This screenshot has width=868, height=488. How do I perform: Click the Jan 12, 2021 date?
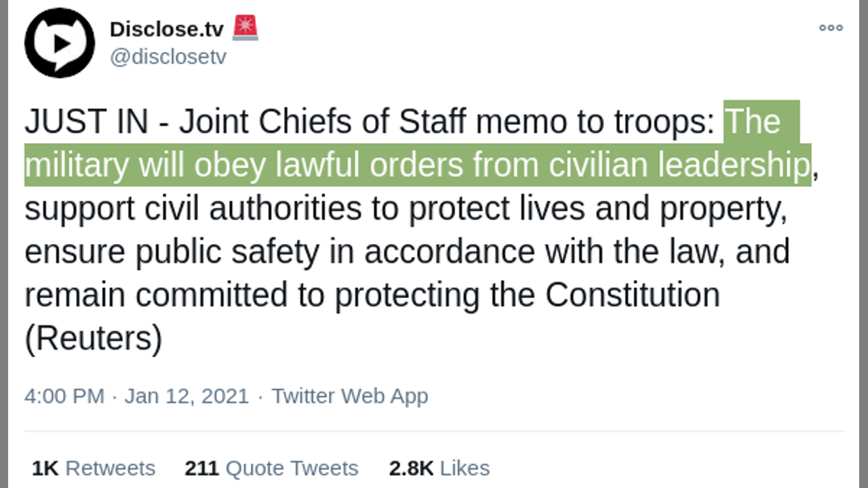tap(186, 396)
